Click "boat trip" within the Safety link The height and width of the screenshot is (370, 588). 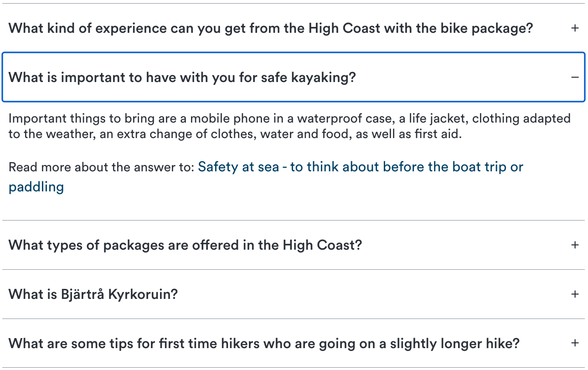coord(479,167)
